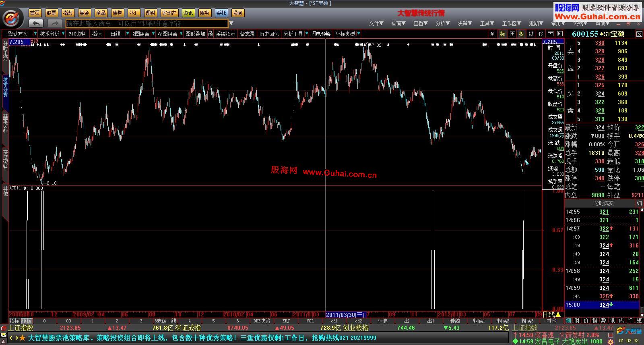
Task: Click the 指数 button
Action: click(68, 13)
